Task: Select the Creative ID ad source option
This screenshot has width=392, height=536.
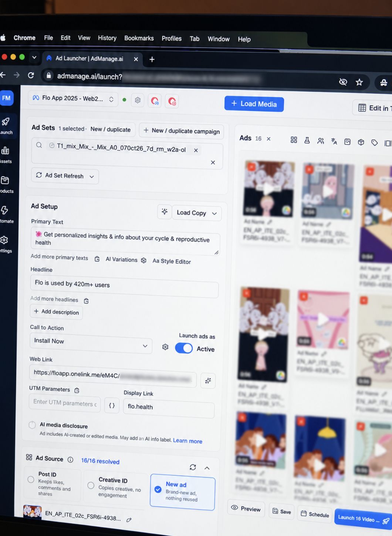Action: pyautogui.click(x=115, y=487)
